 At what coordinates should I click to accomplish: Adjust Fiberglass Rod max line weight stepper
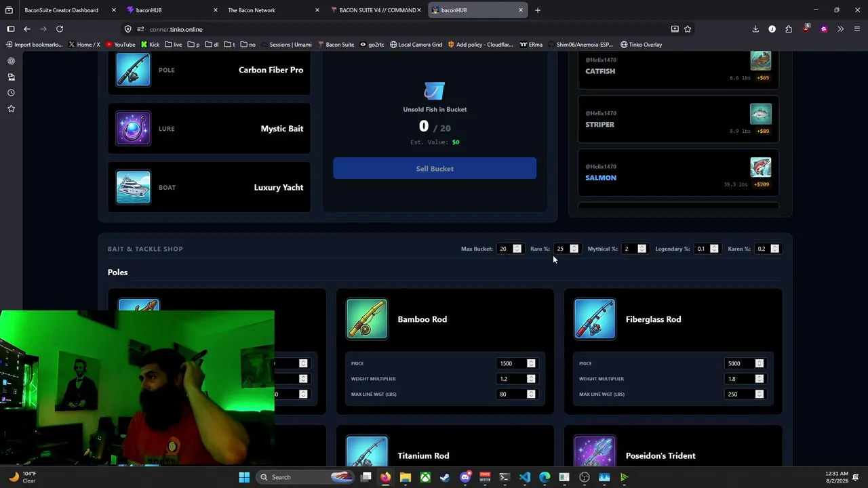pyautogui.click(x=759, y=394)
